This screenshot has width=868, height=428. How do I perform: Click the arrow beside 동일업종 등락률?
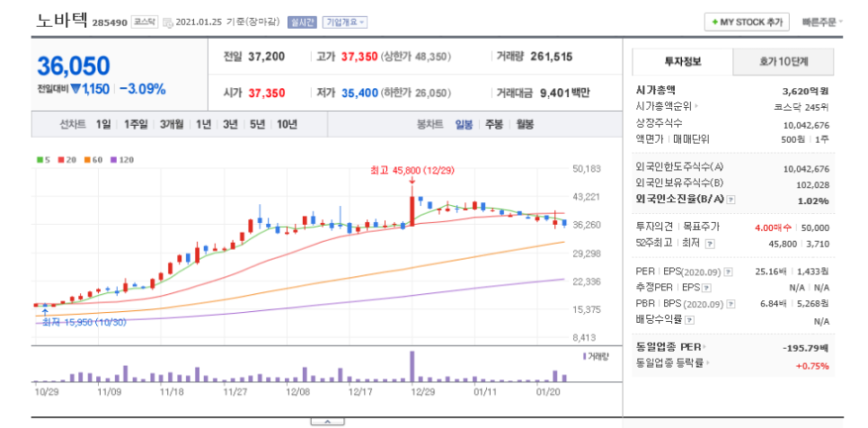click(x=707, y=363)
